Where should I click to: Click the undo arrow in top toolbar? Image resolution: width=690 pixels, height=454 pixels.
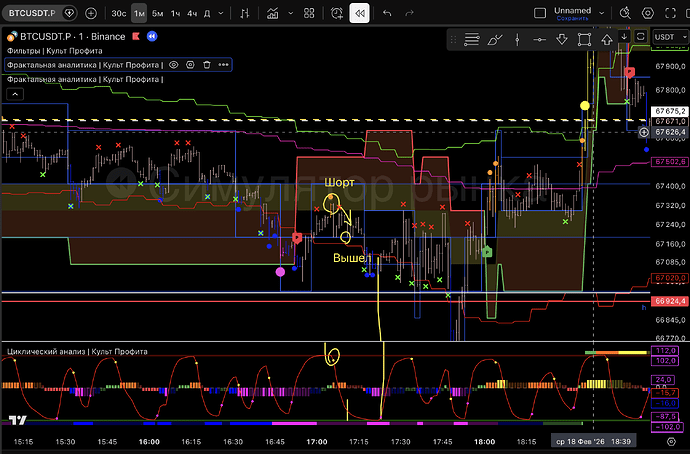click(x=387, y=13)
